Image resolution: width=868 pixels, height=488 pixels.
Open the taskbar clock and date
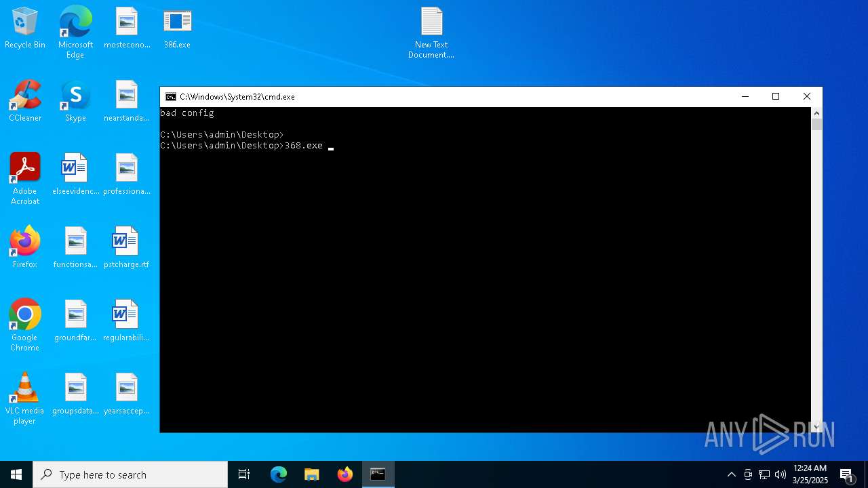tap(810, 474)
